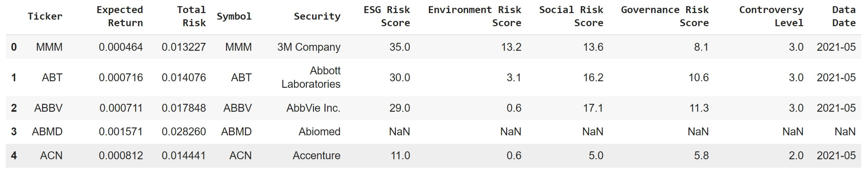Click the Controversy Level column header
Image resolution: width=868 pixels, height=175 pixels.
771,16
